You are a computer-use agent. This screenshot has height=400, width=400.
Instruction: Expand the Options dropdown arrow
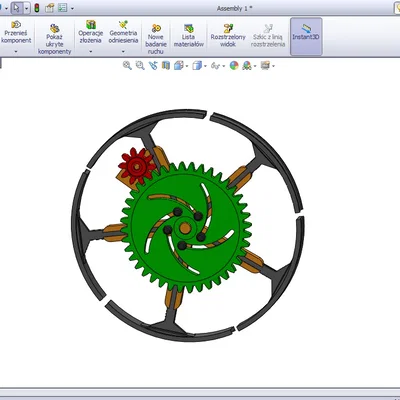[x=72, y=9]
